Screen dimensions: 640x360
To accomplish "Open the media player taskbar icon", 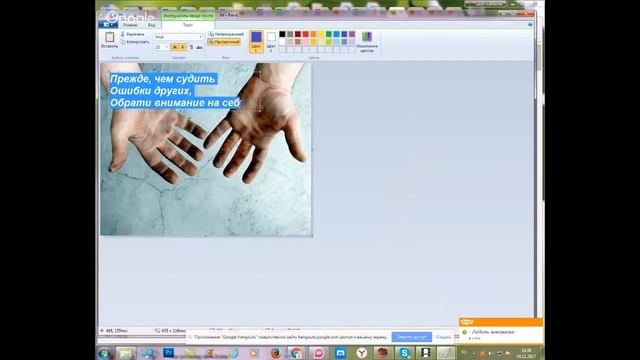I will coord(254,353).
